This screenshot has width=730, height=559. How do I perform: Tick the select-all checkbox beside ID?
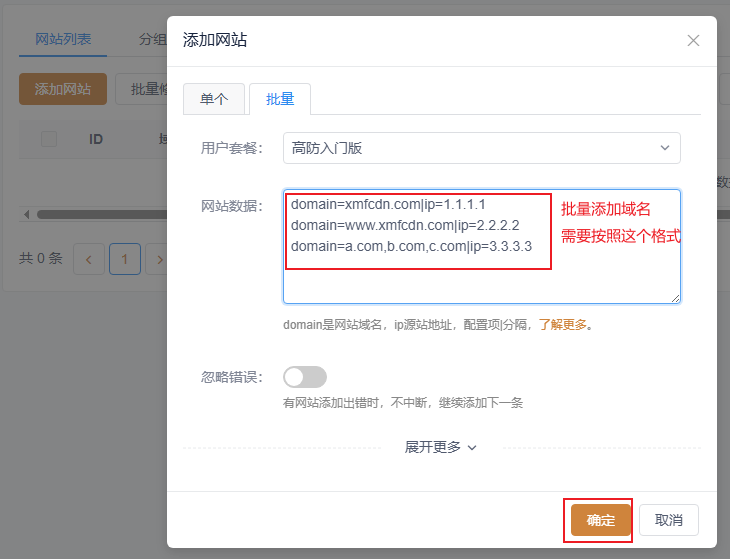click(49, 139)
